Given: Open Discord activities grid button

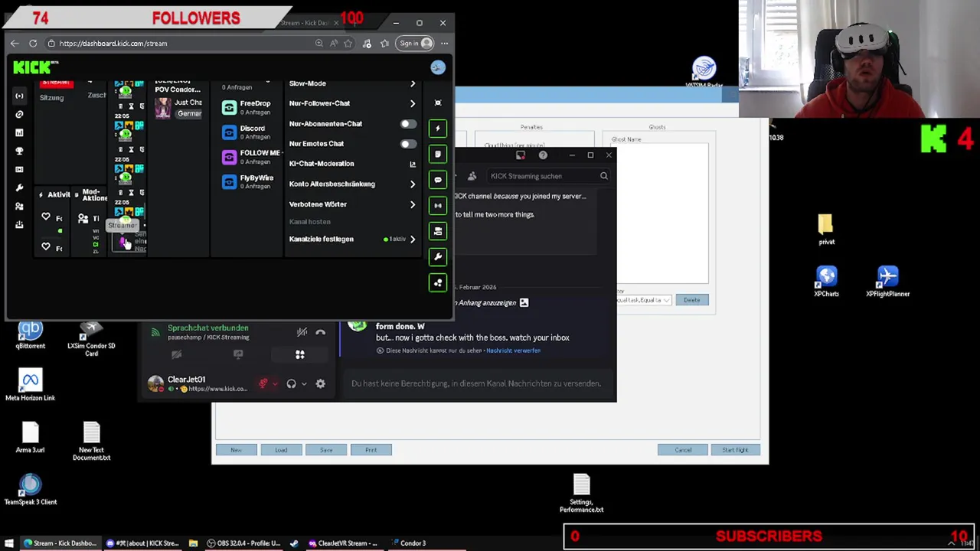Looking at the screenshot, I should (x=300, y=354).
